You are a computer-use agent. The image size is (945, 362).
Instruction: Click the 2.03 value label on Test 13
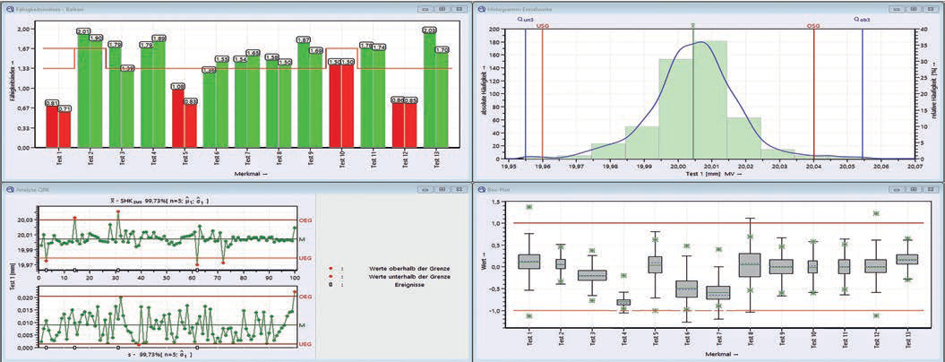pos(429,30)
